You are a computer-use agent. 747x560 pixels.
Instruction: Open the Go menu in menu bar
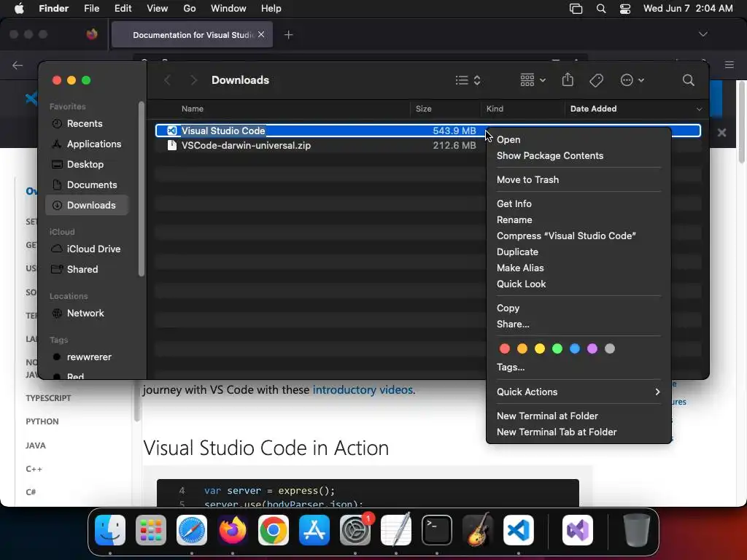point(189,9)
